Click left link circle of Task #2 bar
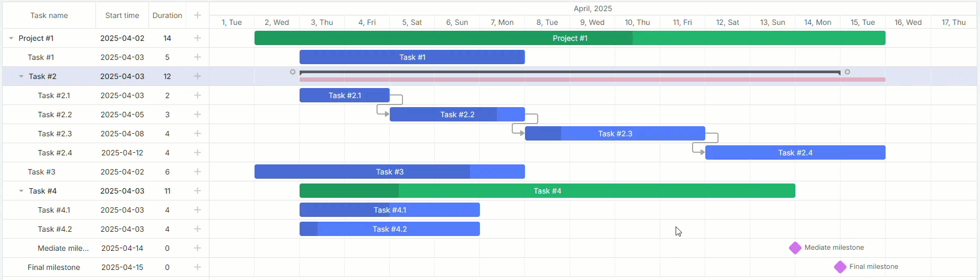 pos(293,72)
